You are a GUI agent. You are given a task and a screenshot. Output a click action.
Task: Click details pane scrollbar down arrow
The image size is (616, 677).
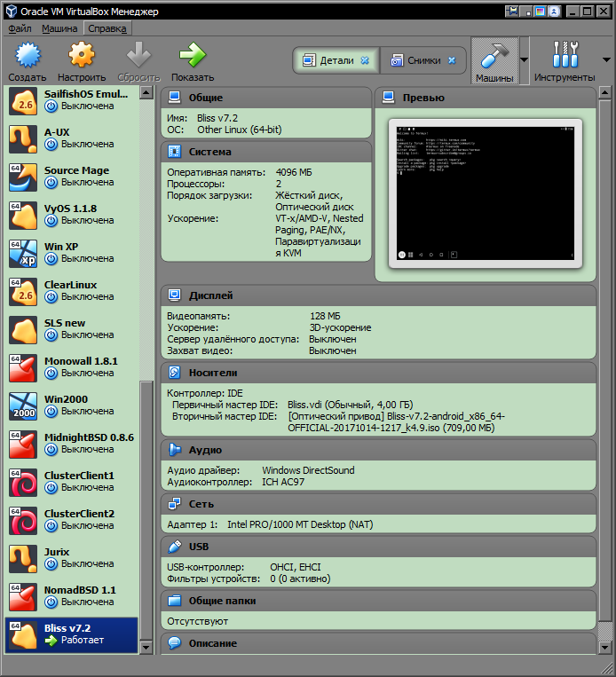pyautogui.click(x=604, y=647)
